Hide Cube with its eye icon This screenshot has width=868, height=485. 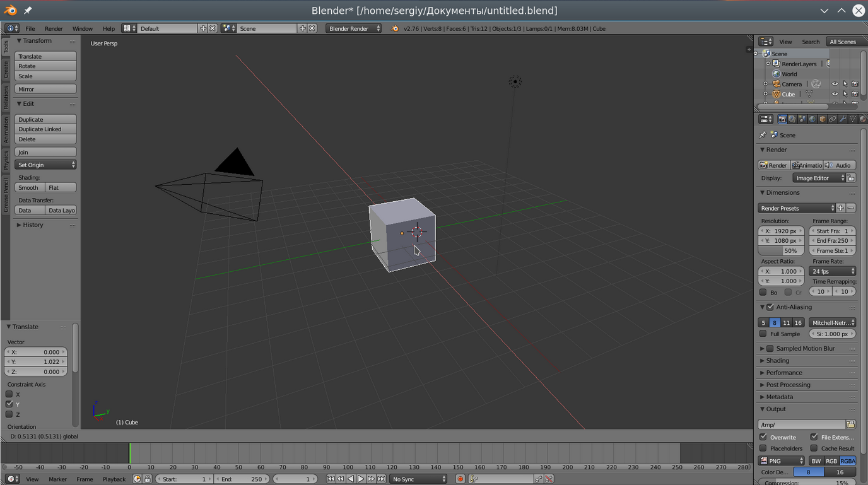click(x=835, y=94)
